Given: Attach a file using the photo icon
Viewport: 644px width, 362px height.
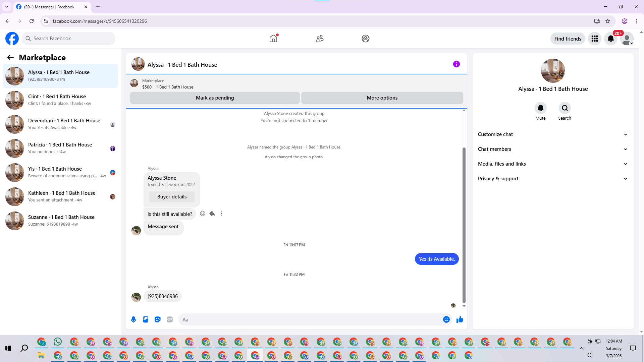Looking at the screenshot, I should [146, 319].
